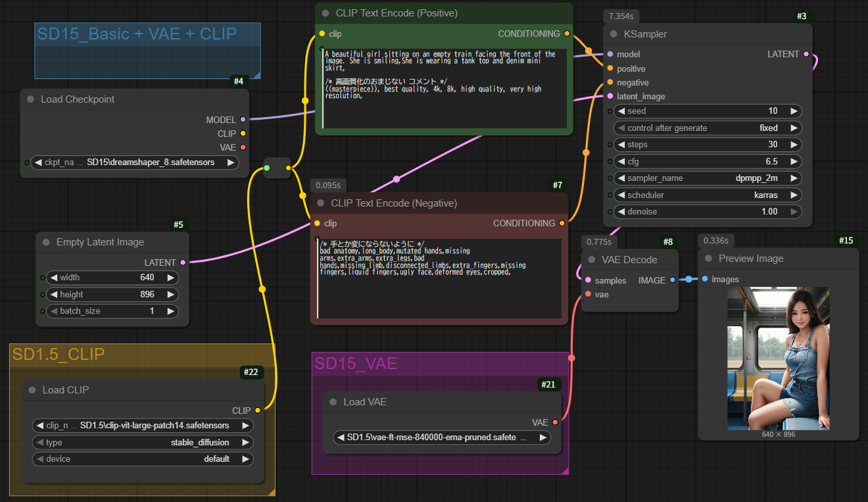Select the dreamshaper_8 checkpoint name field

click(x=134, y=163)
